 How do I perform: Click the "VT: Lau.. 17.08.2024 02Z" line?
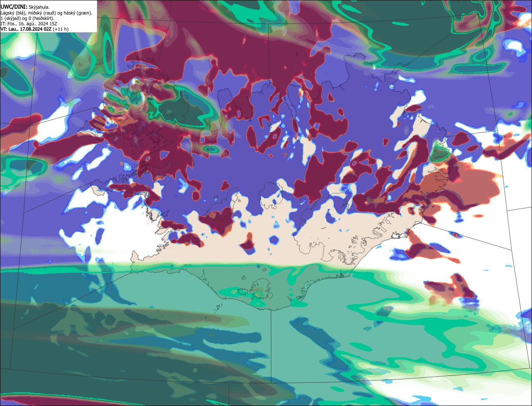click(x=34, y=29)
